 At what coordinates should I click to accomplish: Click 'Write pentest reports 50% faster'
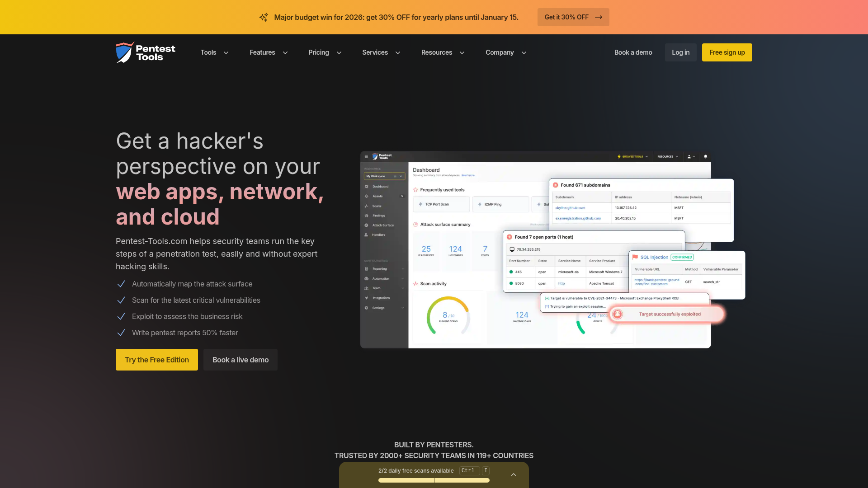[185, 333]
